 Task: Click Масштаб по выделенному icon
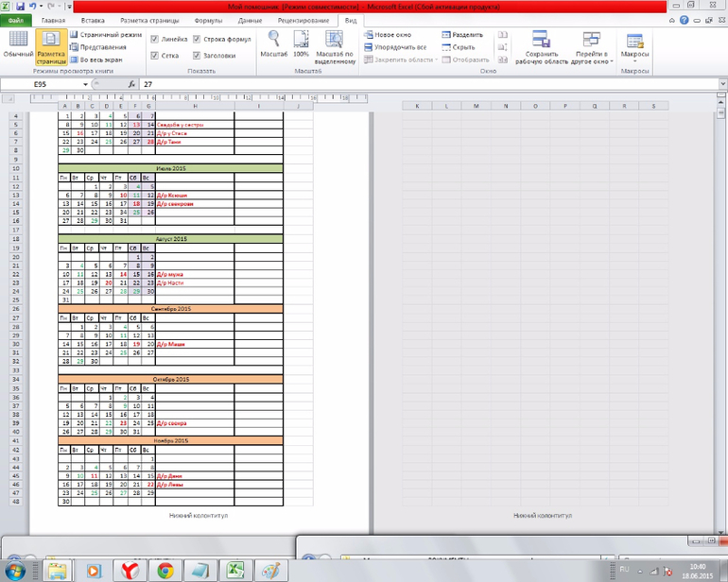click(335, 44)
